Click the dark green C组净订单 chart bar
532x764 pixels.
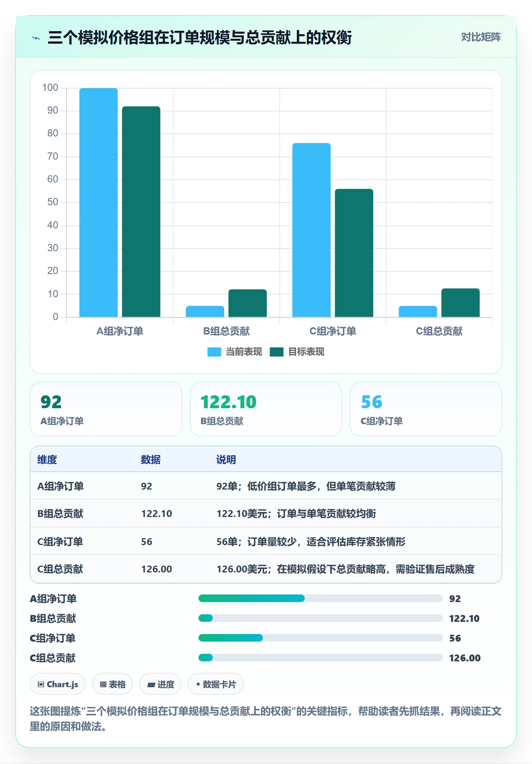click(354, 253)
